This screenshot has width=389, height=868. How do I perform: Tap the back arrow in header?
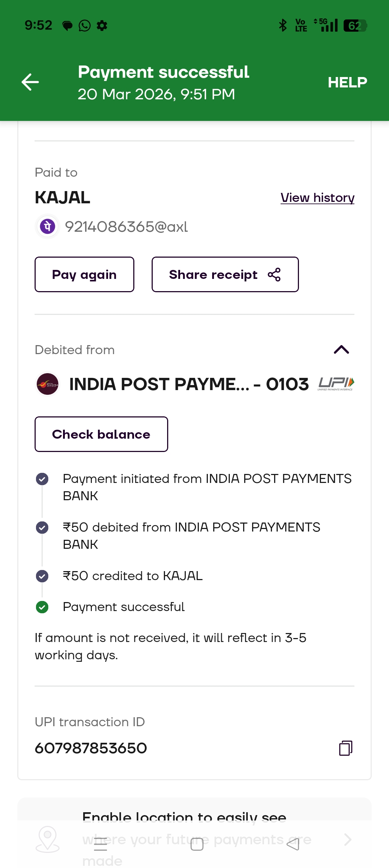[30, 82]
